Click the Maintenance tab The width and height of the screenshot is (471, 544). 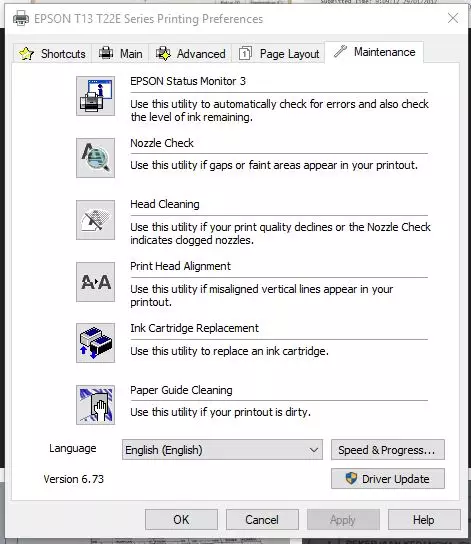374,52
